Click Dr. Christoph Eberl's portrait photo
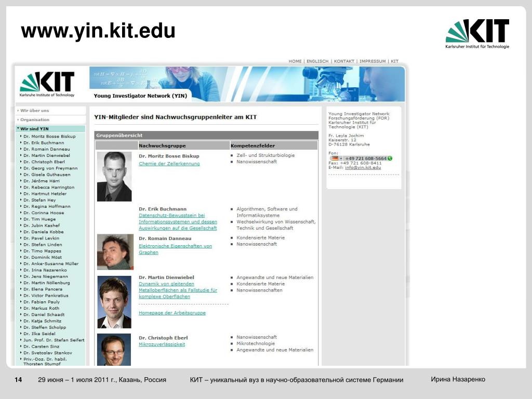The width and height of the screenshot is (532, 399). [x=114, y=350]
